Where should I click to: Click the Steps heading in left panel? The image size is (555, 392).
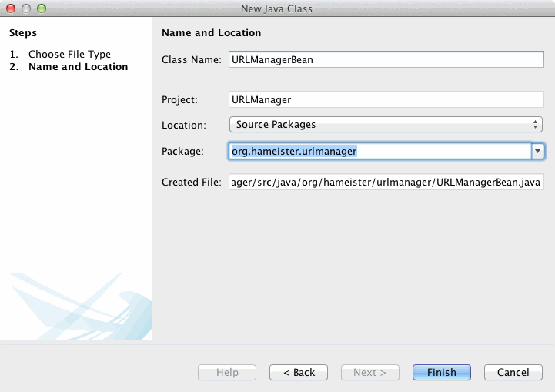click(23, 33)
